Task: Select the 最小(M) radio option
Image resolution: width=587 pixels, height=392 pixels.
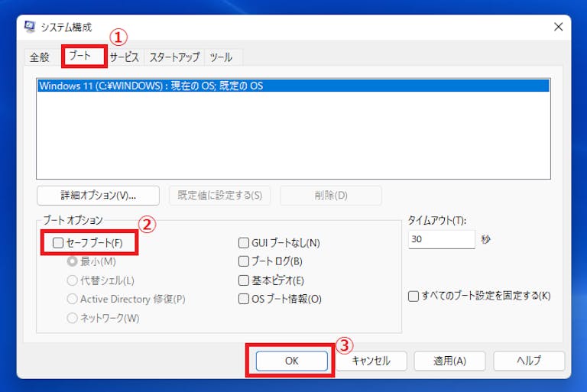Action: [x=72, y=261]
